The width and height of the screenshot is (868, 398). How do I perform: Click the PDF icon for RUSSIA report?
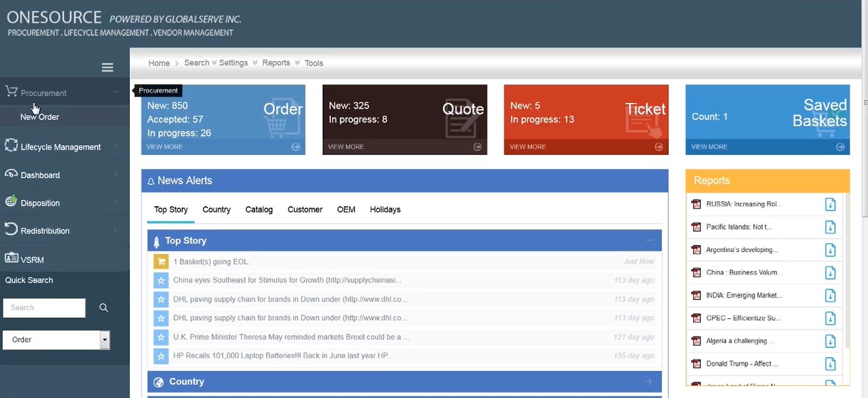696,204
